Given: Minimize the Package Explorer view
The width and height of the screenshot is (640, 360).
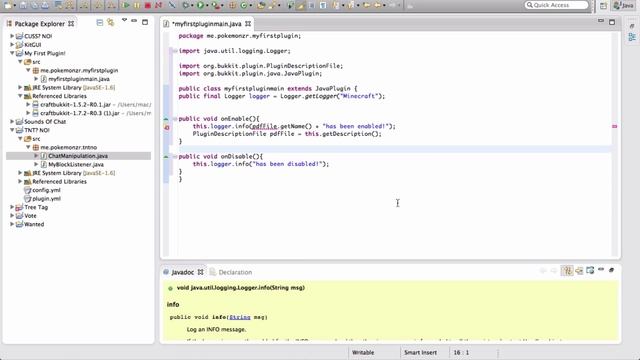Looking at the screenshot, I should click(134, 21).
